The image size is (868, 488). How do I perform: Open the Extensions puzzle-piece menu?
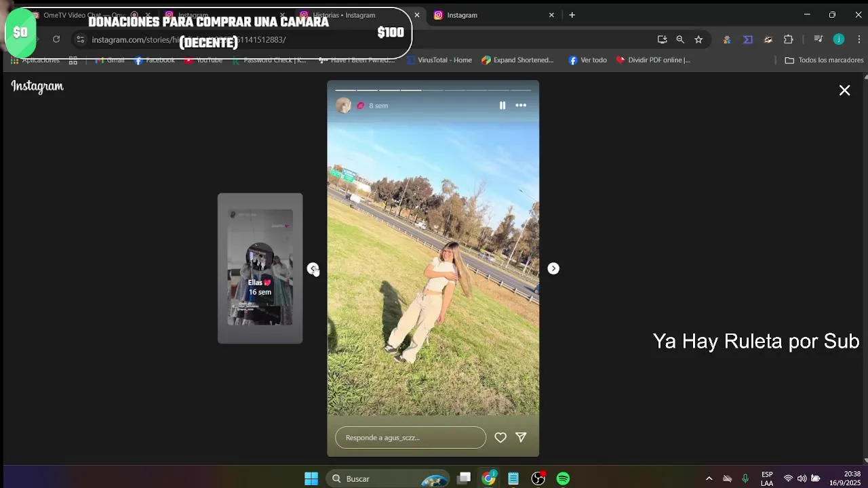point(788,39)
